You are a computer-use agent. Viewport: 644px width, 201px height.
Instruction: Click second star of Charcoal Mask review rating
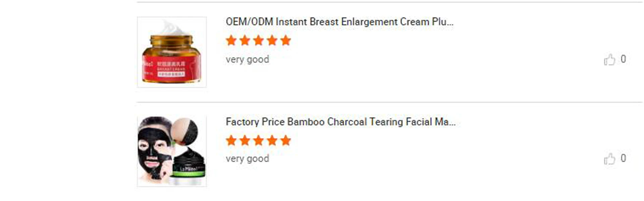tap(245, 140)
